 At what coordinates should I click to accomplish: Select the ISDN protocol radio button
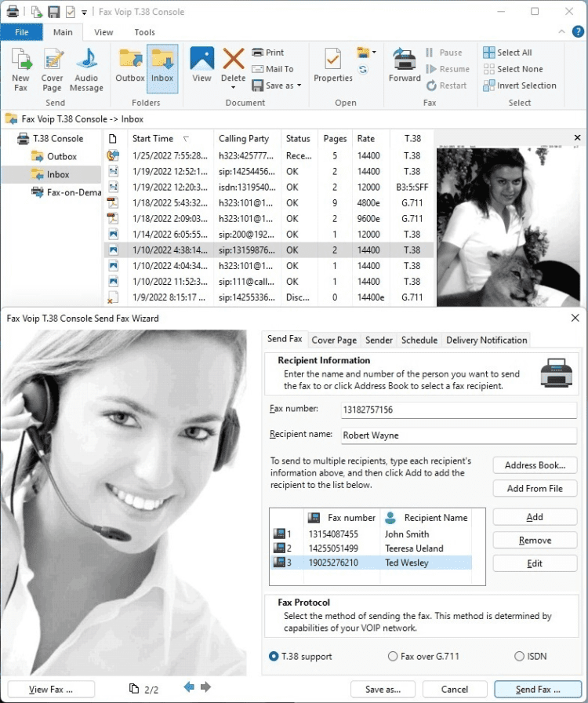pos(519,656)
